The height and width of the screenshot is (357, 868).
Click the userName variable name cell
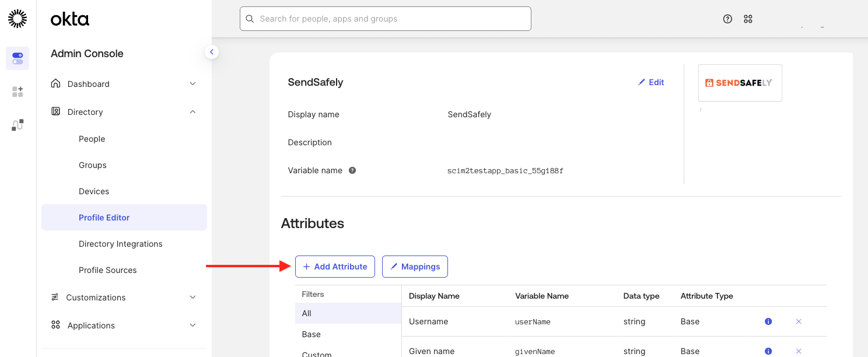coord(533,321)
